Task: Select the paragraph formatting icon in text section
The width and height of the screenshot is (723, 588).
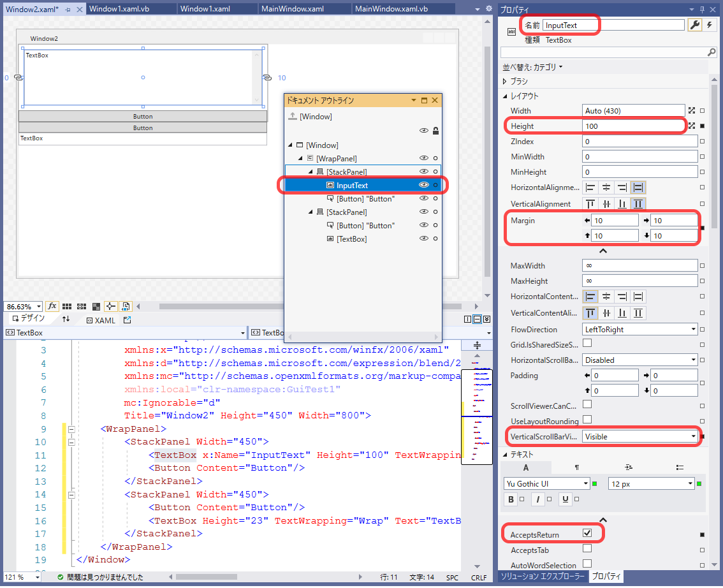Action: pos(577,467)
